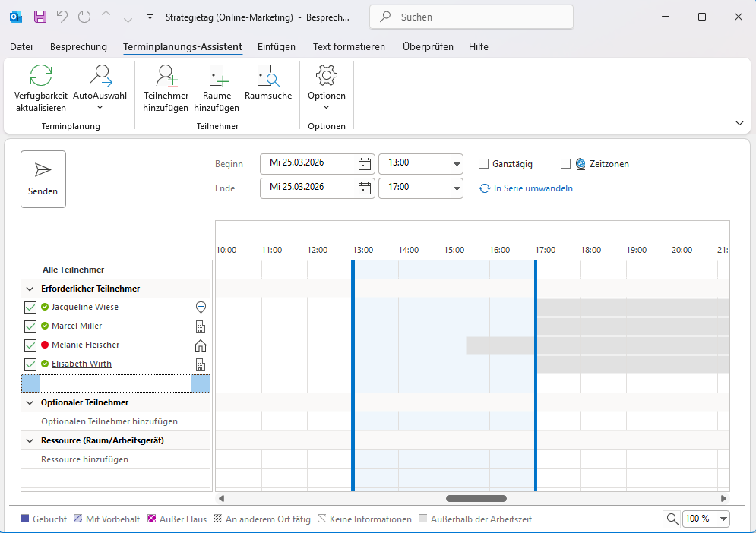Viewport: 756px width, 533px height.
Task: Open the Optionen gear menu
Action: point(326,76)
